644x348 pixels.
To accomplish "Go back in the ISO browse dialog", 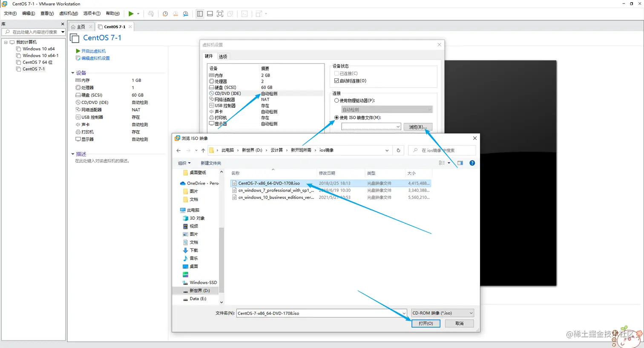I will tap(178, 150).
